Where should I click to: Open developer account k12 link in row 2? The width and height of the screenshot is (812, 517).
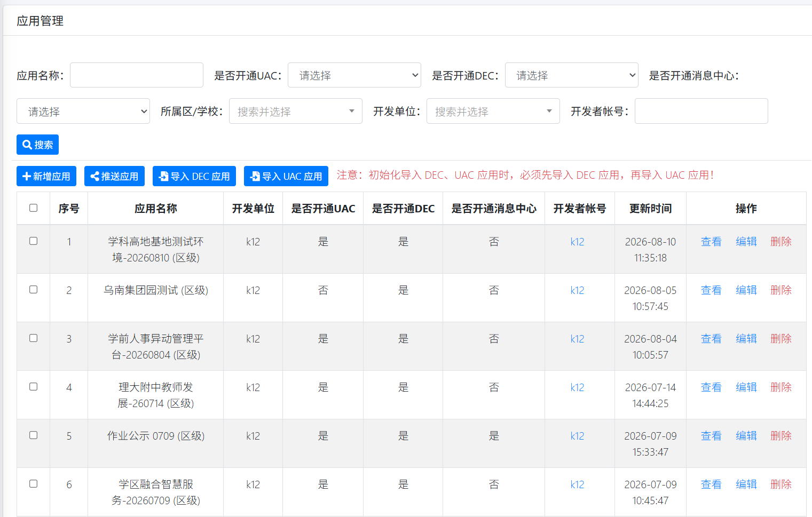click(x=577, y=290)
